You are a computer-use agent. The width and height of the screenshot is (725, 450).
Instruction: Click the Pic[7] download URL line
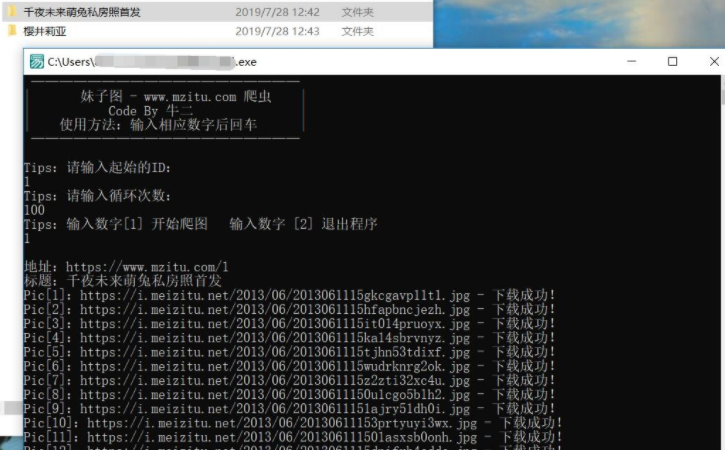(289, 381)
